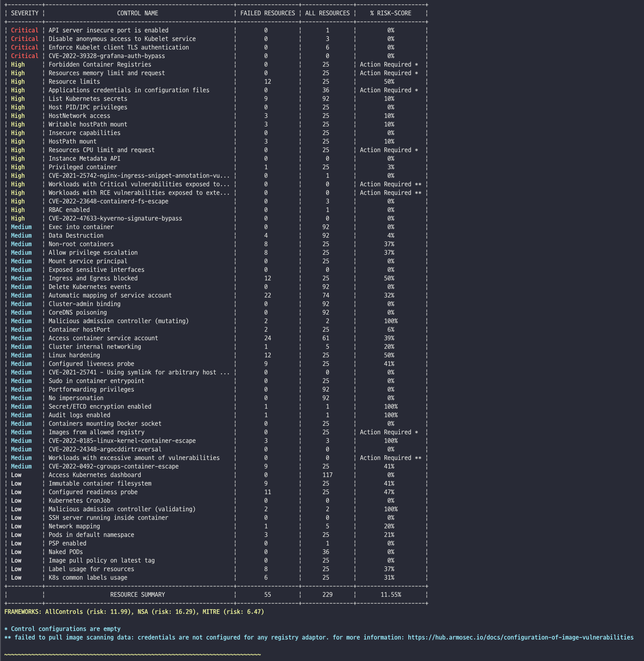Viewport: 644px width, 661px height.
Task: Select 'Portforwarding privileges' control
Action: tap(92, 390)
